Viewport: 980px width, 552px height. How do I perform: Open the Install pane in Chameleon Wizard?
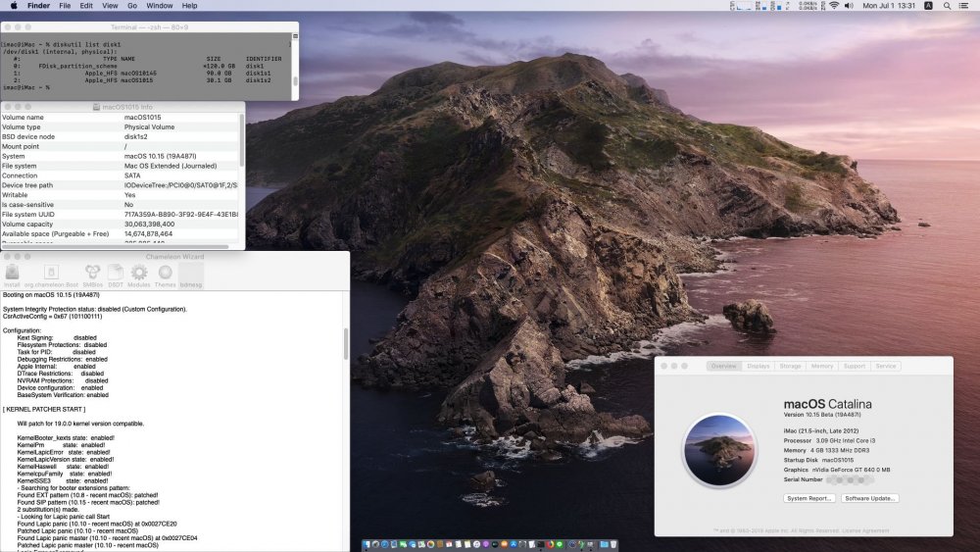pyautogui.click(x=12, y=276)
